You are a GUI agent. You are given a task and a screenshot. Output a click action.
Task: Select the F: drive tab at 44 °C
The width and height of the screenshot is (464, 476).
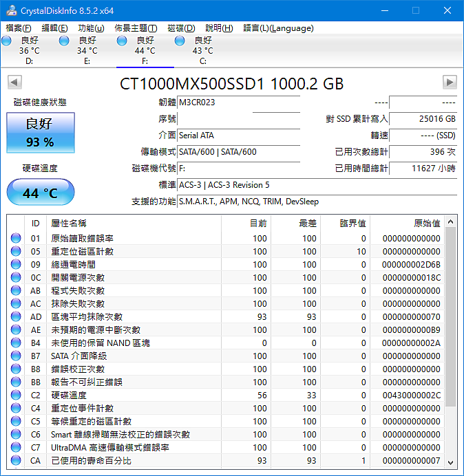tap(145, 50)
